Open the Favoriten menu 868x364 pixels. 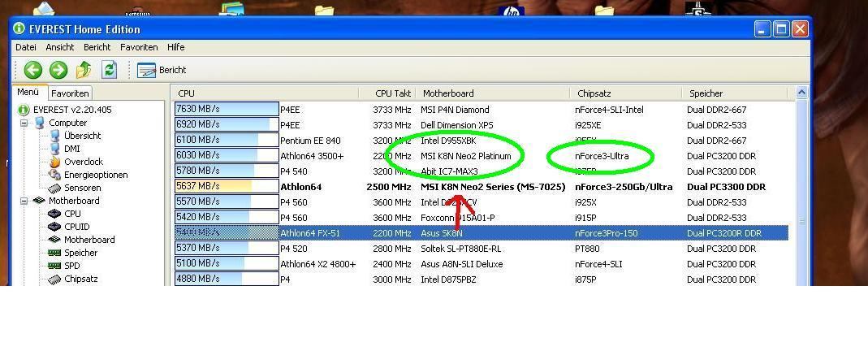139,48
